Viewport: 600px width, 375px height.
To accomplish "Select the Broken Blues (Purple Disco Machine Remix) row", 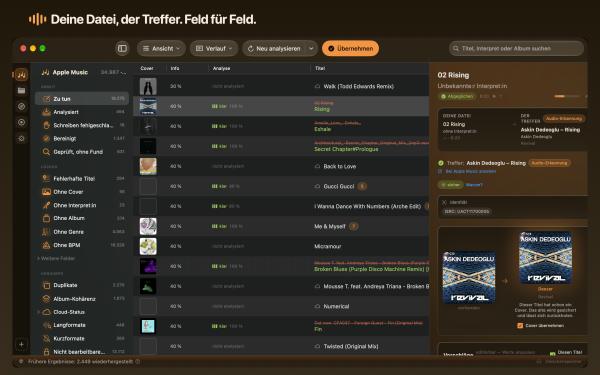I will (281, 266).
